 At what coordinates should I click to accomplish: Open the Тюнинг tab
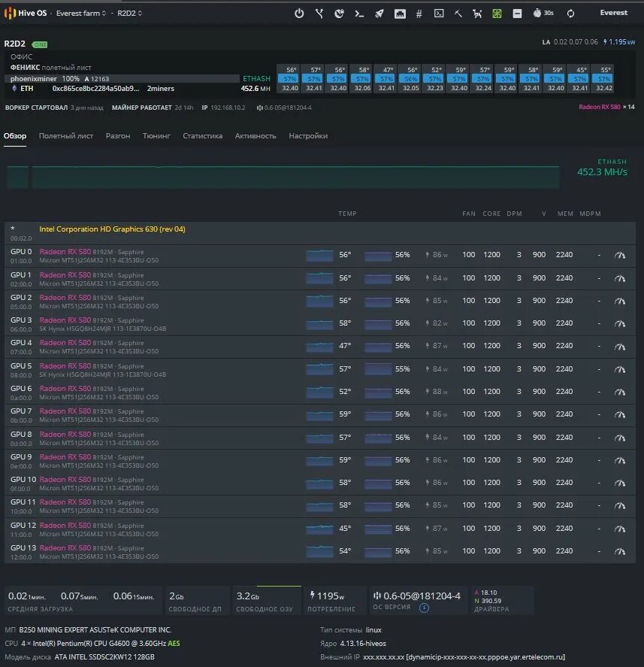(x=156, y=135)
